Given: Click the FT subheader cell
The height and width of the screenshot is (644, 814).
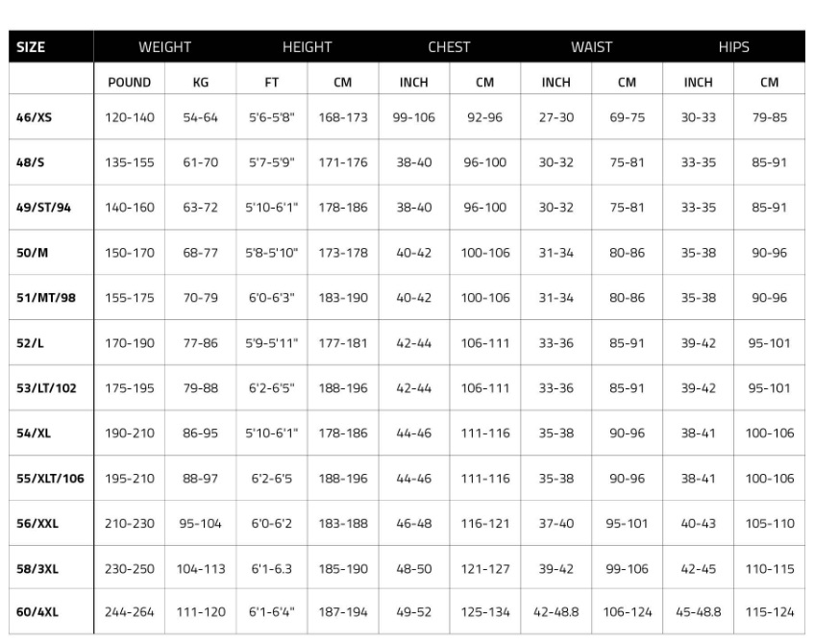Looking at the screenshot, I should point(272,83).
